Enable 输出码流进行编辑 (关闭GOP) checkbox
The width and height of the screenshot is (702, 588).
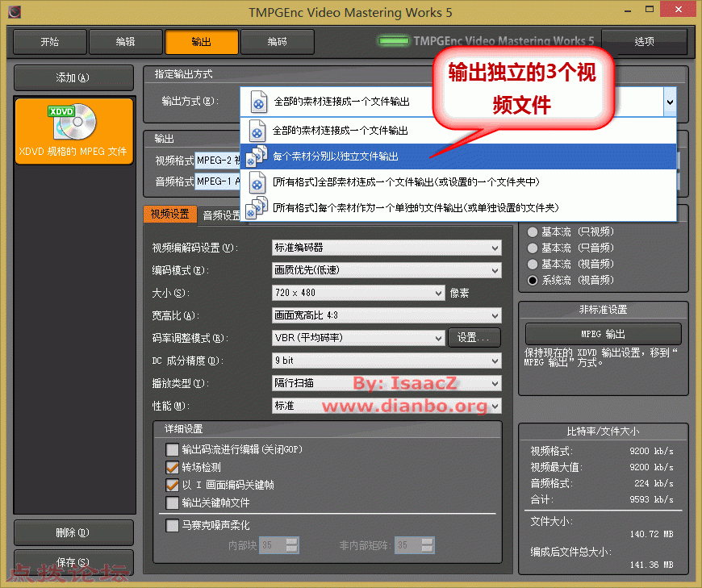pos(172,449)
